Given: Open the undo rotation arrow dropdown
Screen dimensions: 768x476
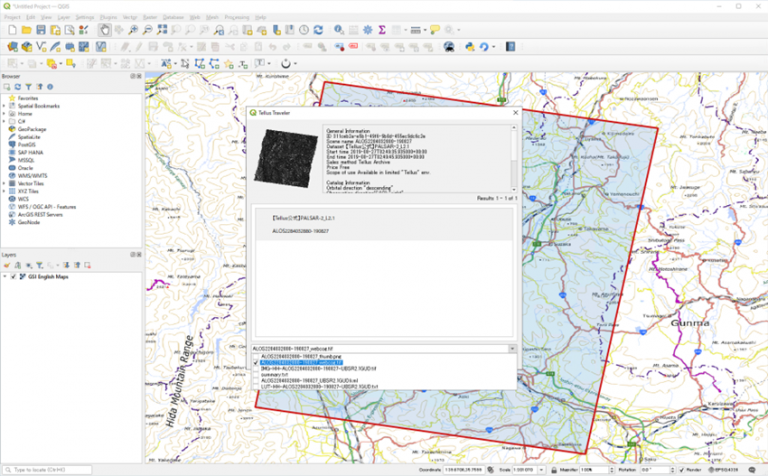Looking at the screenshot, I should [493, 47].
